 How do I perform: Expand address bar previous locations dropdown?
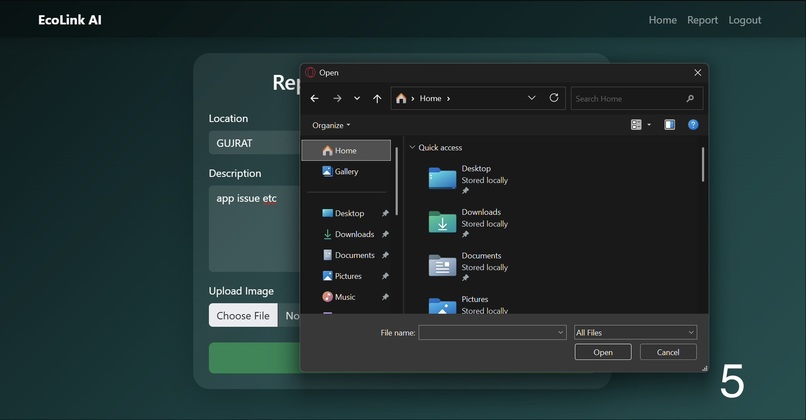click(532, 98)
